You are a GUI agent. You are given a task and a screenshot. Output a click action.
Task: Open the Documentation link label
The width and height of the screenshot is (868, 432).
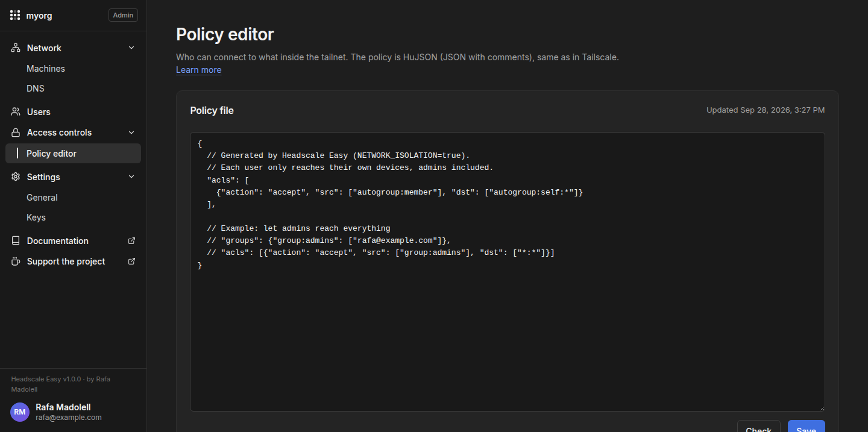[58, 241]
